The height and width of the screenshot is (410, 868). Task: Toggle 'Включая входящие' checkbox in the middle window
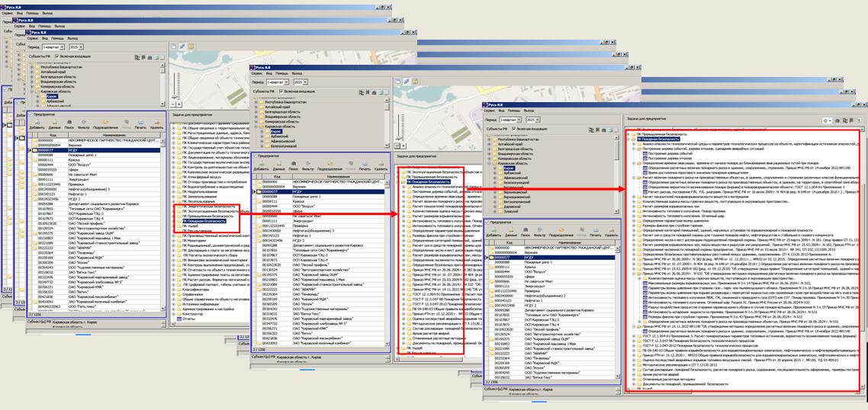pyautogui.click(x=282, y=91)
